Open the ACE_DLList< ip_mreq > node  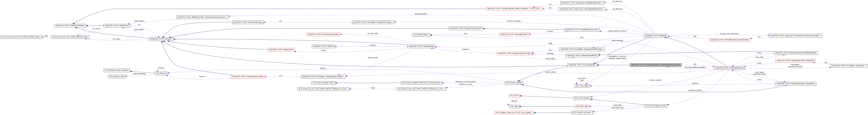coord(582,113)
